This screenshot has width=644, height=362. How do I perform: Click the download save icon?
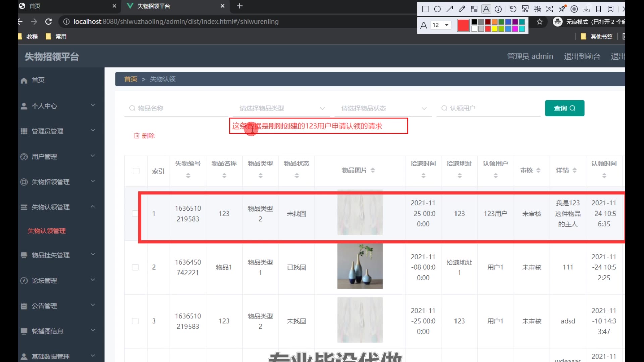586,9
